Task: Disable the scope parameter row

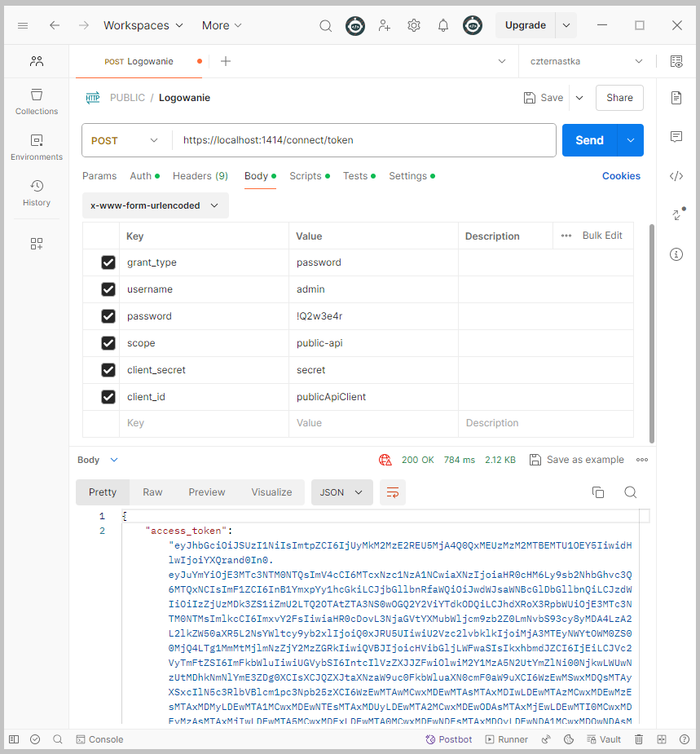Action: click(x=108, y=343)
